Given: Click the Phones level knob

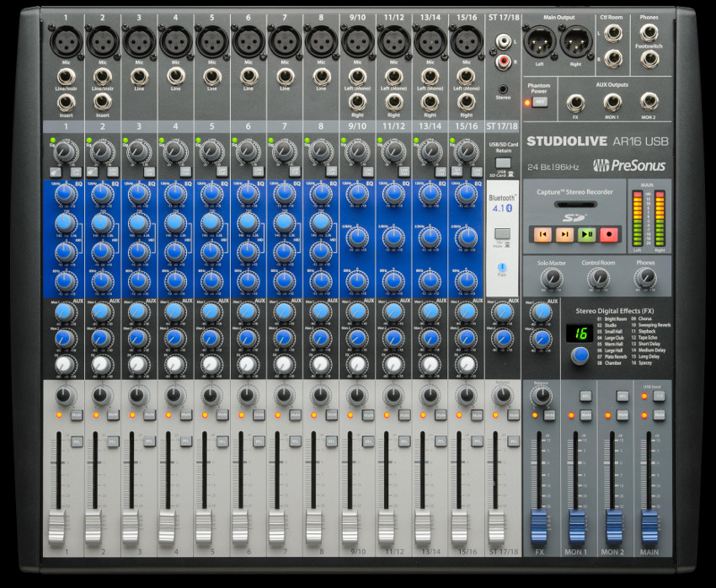Looking at the screenshot, I should 645,278.
